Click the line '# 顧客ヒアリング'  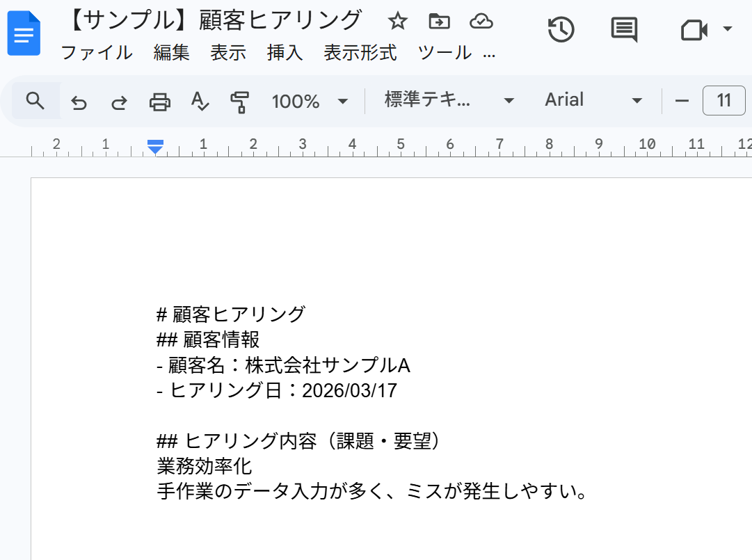click(x=231, y=314)
